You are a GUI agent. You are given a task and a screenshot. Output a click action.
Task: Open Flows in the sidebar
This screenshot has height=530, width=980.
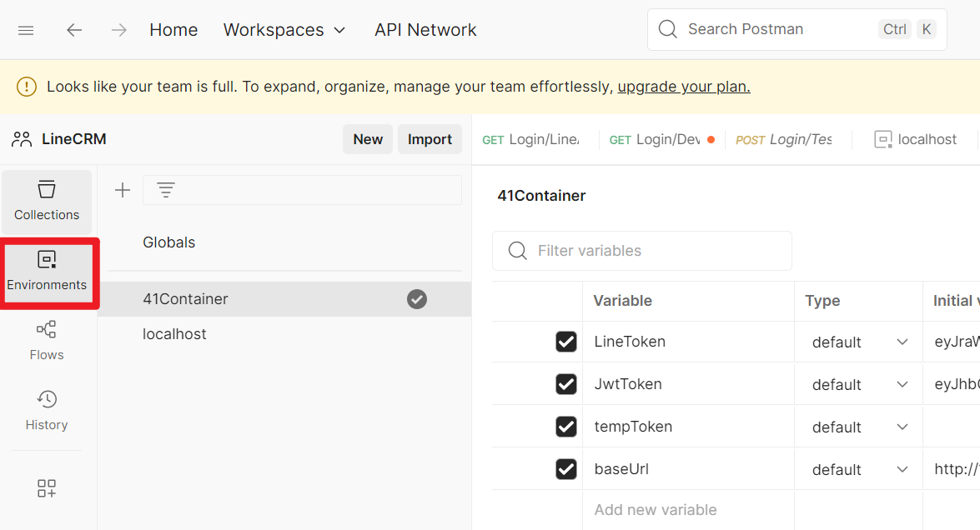(47, 341)
